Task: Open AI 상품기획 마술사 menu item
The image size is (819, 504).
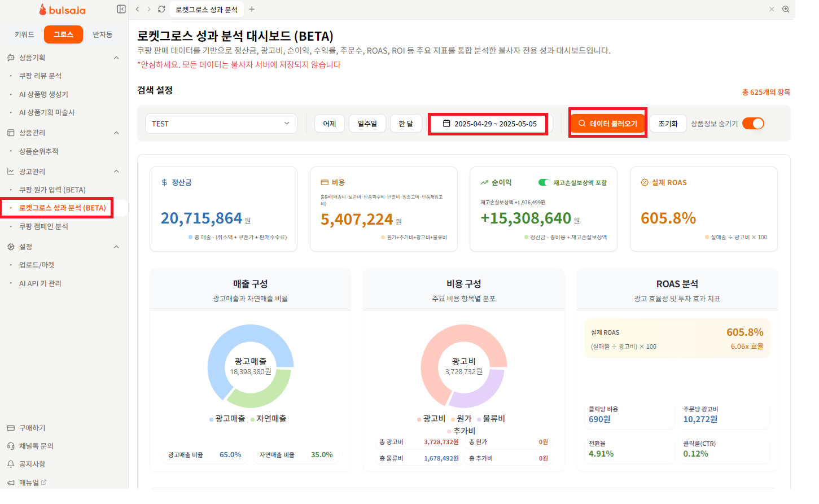Action: pos(47,112)
